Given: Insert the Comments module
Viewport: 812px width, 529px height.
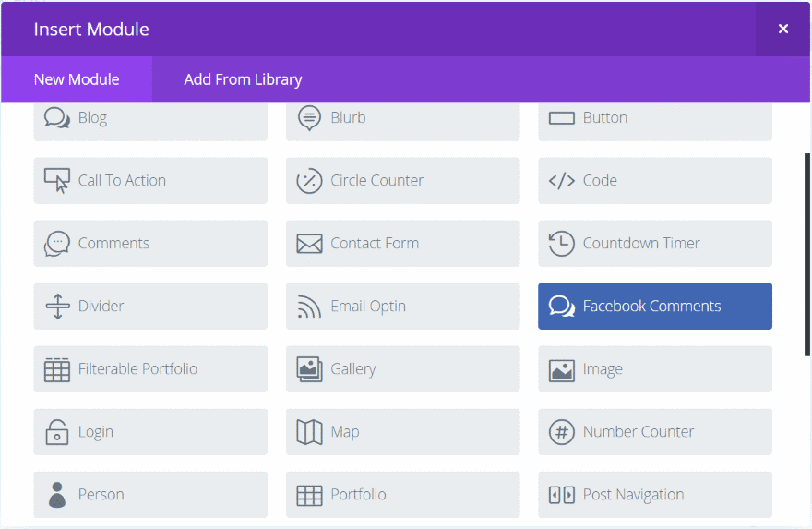Looking at the screenshot, I should point(150,244).
